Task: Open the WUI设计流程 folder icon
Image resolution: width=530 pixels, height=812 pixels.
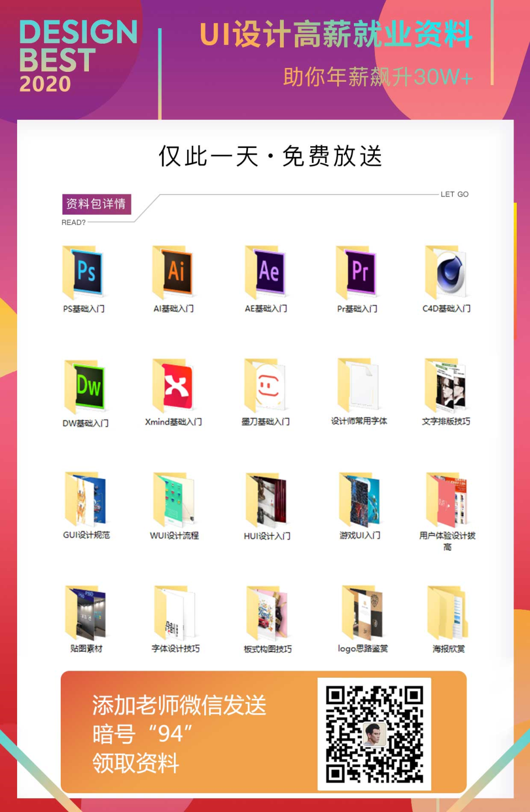Action: pos(174,499)
